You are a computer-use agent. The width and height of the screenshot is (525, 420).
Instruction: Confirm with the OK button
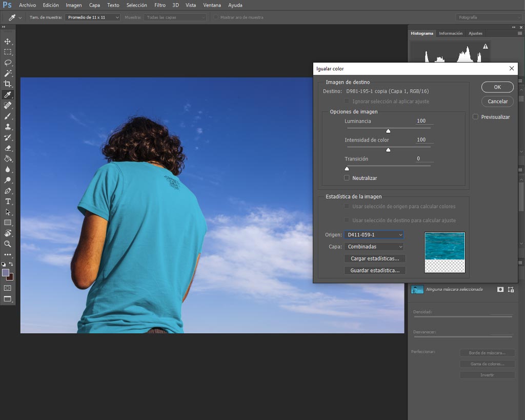[497, 87]
